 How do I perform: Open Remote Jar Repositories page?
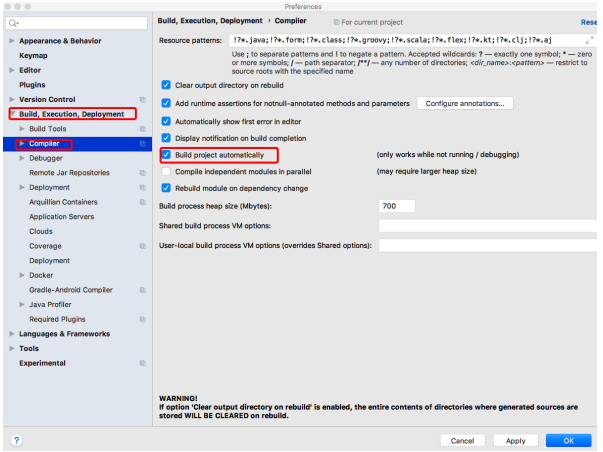(69, 173)
